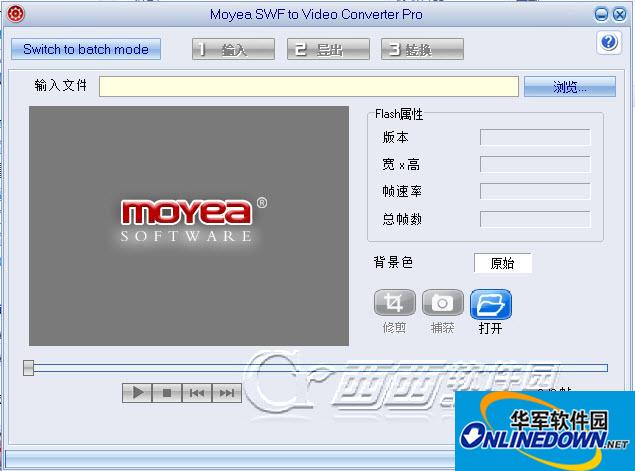This screenshot has width=635, height=471.
Task: Jump to the previous frame
Action: coord(197,392)
